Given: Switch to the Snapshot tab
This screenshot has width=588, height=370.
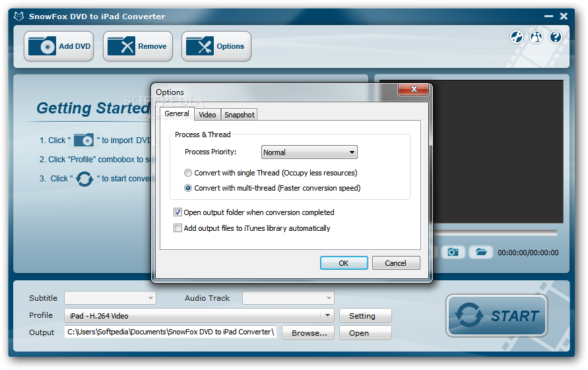Looking at the screenshot, I should pyautogui.click(x=240, y=115).
